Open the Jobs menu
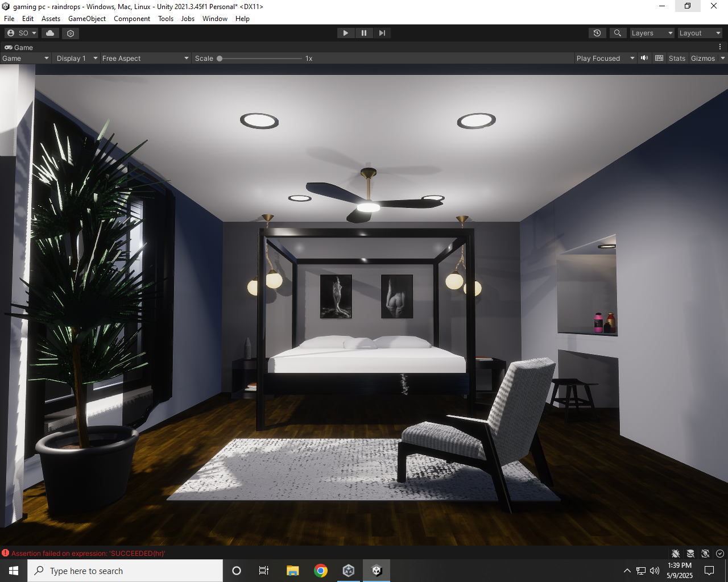The image size is (728, 582). coord(188,19)
